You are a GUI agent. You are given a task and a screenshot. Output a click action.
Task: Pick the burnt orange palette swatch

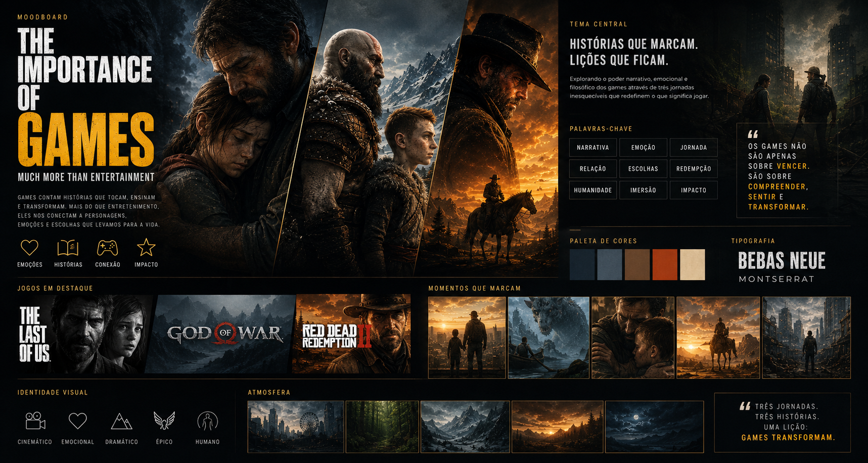point(665,264)
